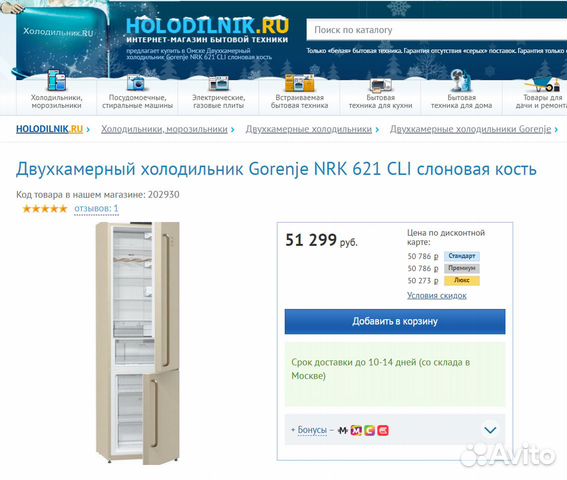Open the home appliances fan icon
Viewport: 567px width, 480px height.
(x=461, y=80)
